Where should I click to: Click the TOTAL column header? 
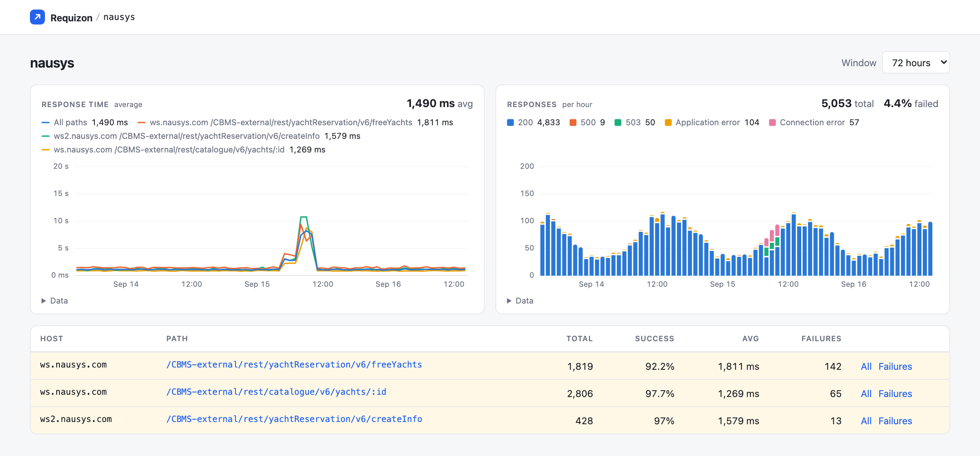click(x=579, y=338)
